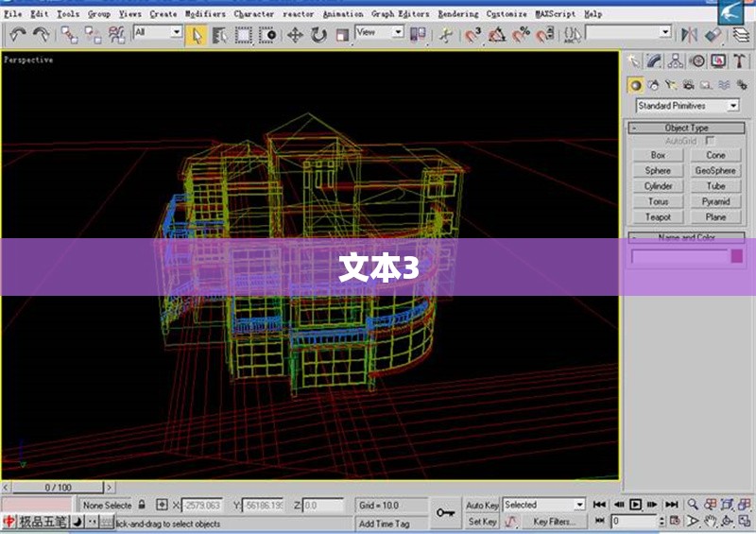Enable the AutoGrid checkbox
Viewport: 756px width, 534px height.
[711, 141]
